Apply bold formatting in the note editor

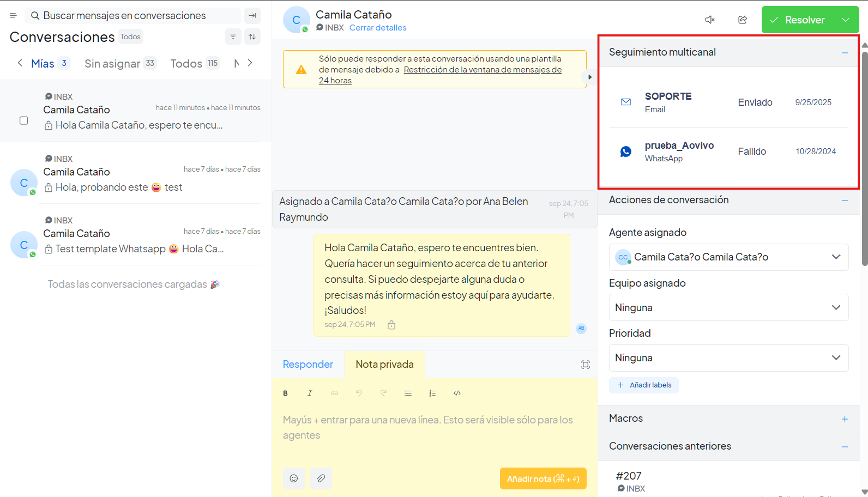[285, 393]
